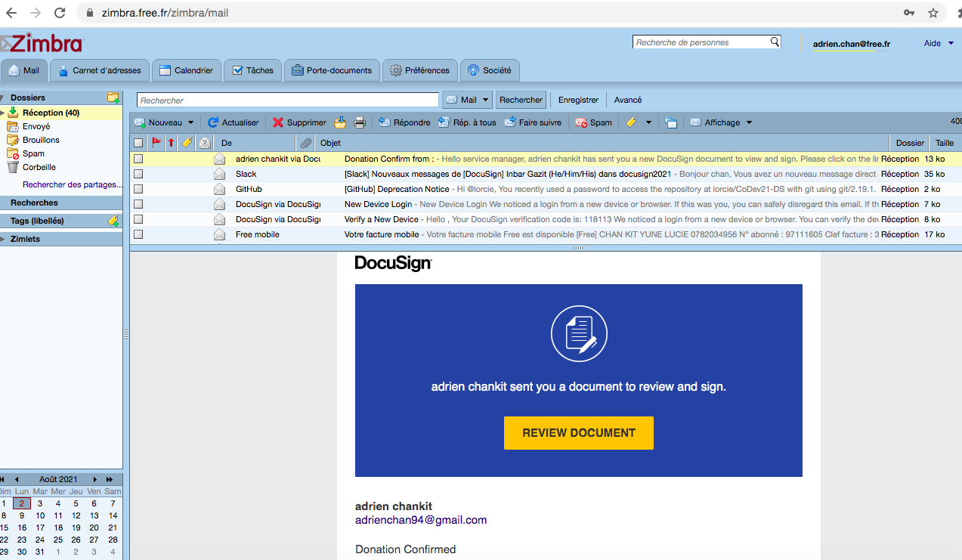This screenshot has width=962, height=560.
Task: Click the Répondre button
Action: (404, 122)
